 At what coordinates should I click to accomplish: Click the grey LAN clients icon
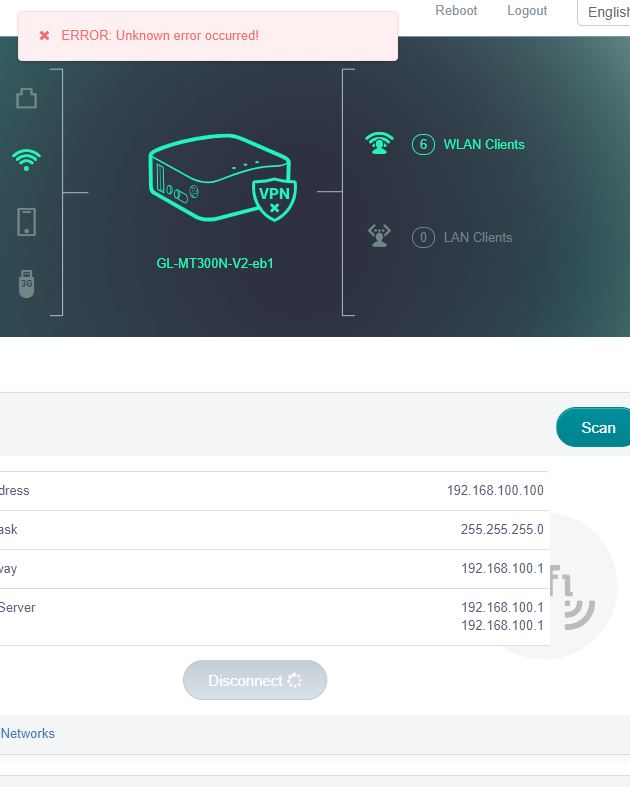coord(379,236)
